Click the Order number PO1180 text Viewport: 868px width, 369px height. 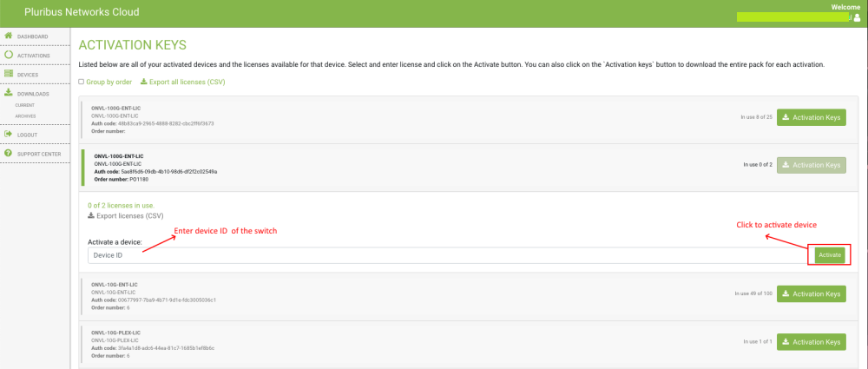tap(120, 179)
